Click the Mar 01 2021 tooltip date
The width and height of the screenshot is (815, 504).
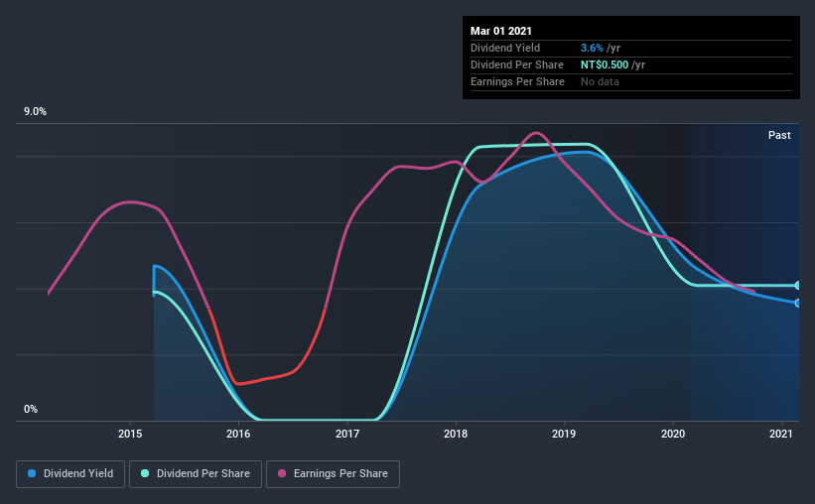point(501,31)
